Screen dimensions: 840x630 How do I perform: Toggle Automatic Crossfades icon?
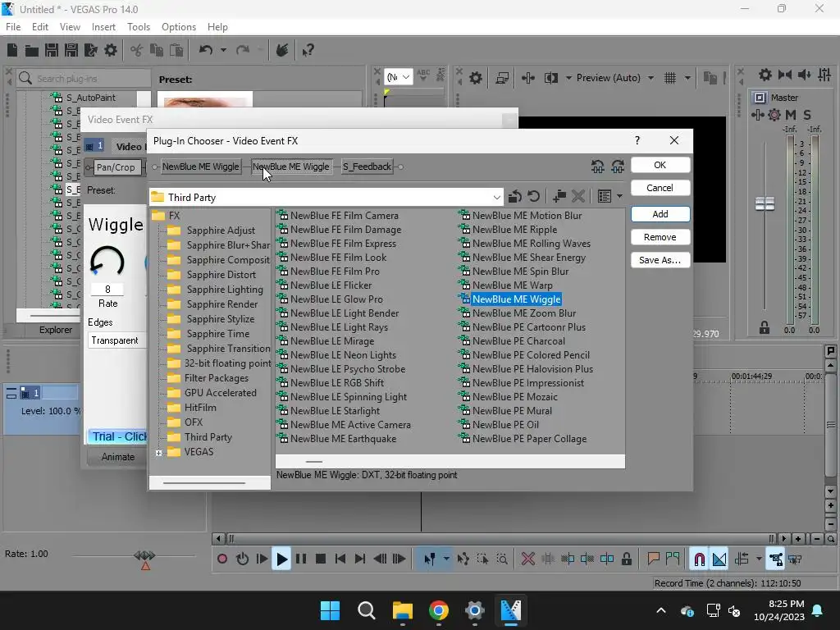pyautogui.click(x=719, y=559)
